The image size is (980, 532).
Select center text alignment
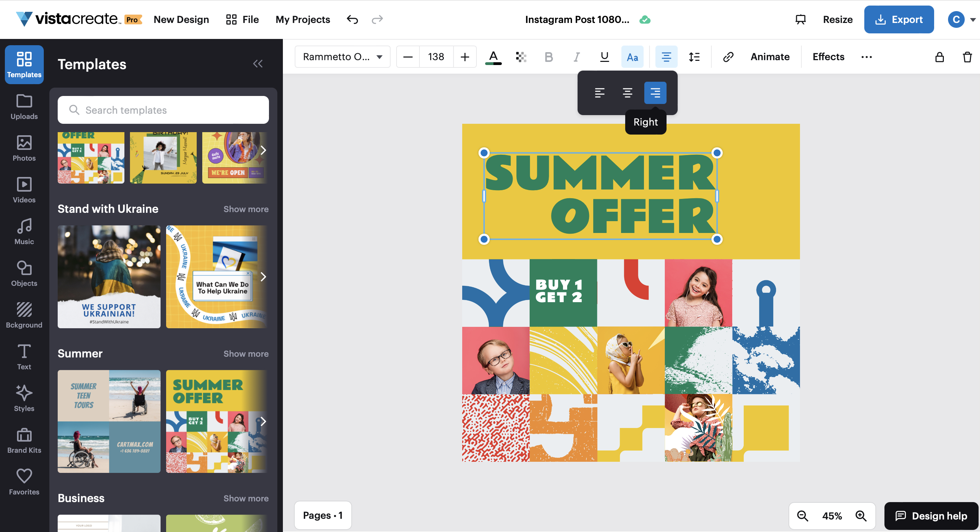627,92
